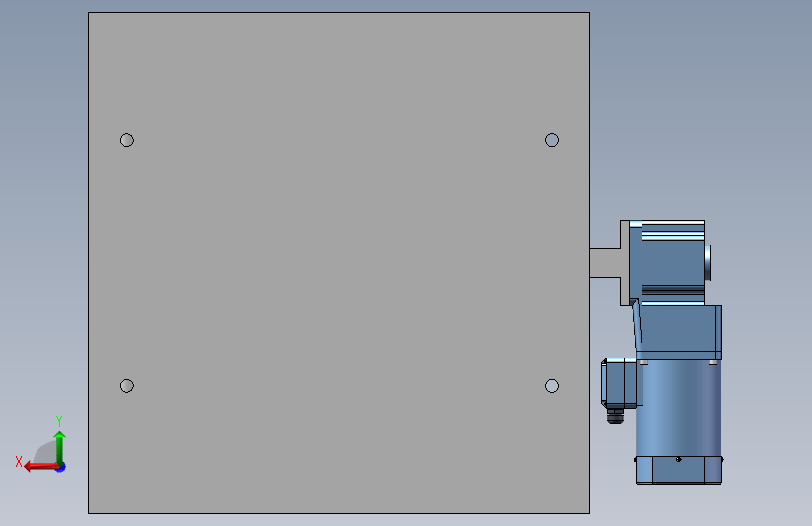Select the lower-left hole in the plate
Viewport: 812px width, 526px height.
[126, 387]
